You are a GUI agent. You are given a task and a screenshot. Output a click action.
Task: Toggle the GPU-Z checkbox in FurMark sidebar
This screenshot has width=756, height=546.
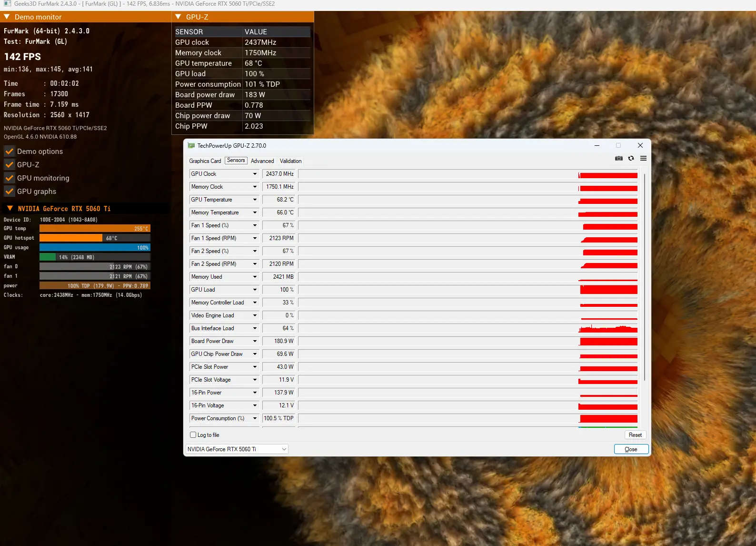(x=9, y=165)
